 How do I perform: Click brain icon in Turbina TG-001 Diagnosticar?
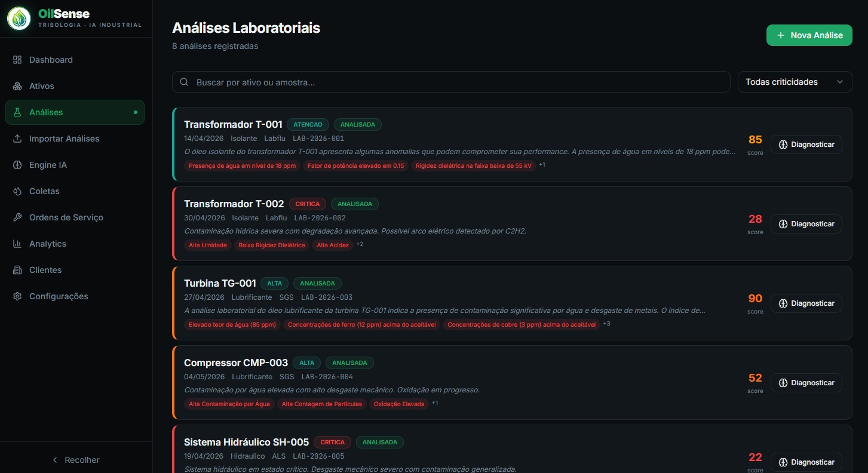point(783,303)
